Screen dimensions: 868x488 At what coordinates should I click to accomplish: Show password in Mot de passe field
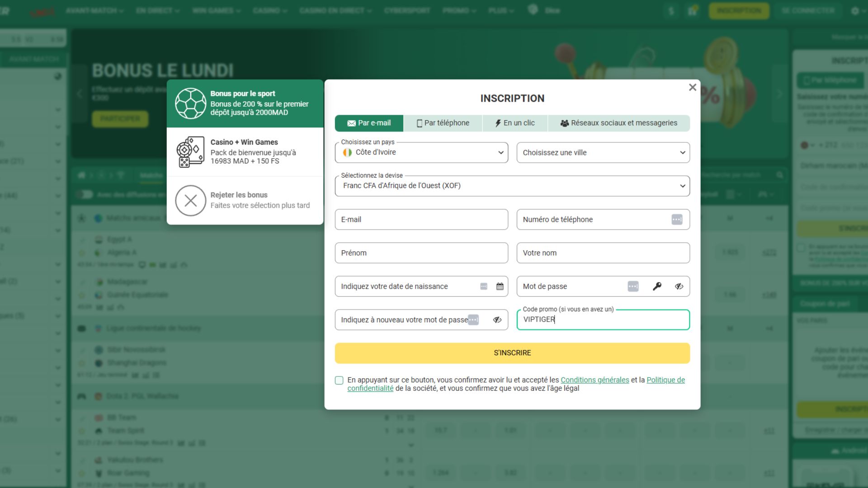[679, 286]
